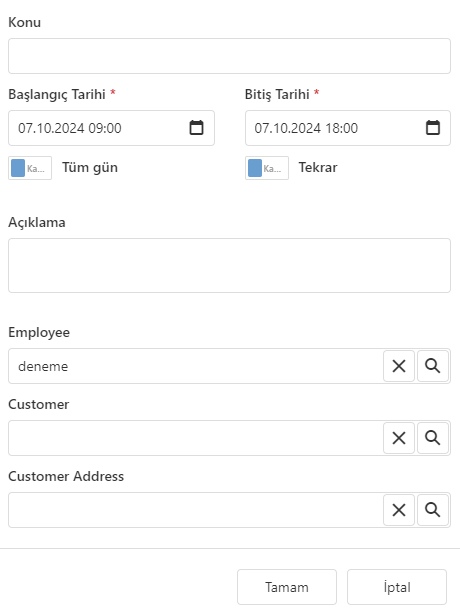Focus the Açıklama text area

pyautogui.click(x=229, y=265)
